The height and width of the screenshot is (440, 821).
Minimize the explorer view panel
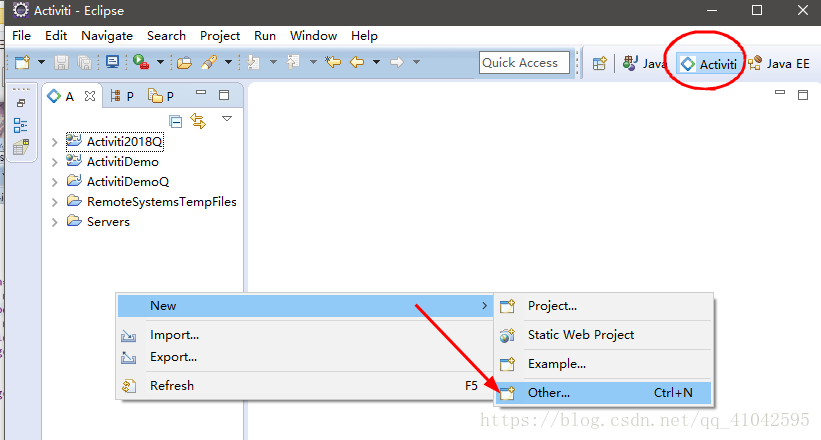coord(201,93)
